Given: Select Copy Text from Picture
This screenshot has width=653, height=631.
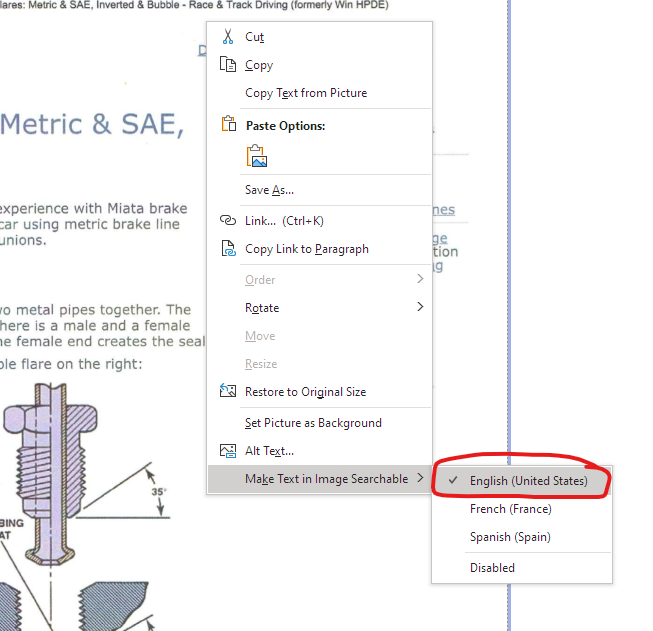Looking at the screenshot, I should [306, 93].
